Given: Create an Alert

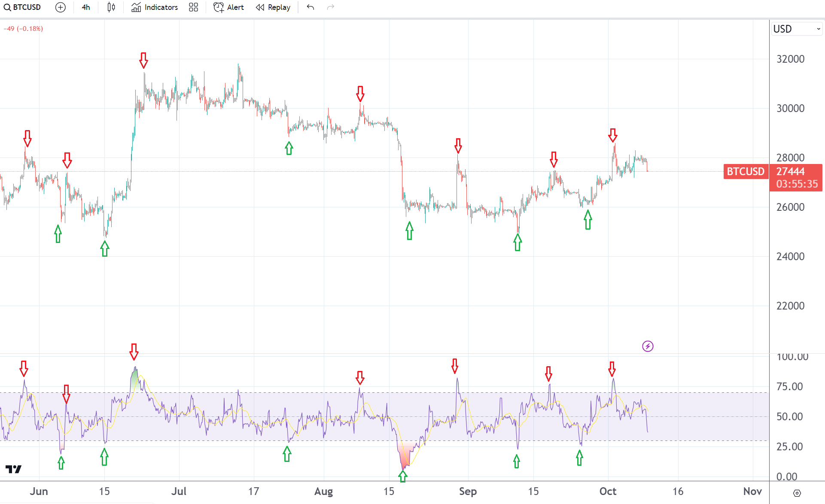Looking at the screenshot, I should (x=229, y=7).
